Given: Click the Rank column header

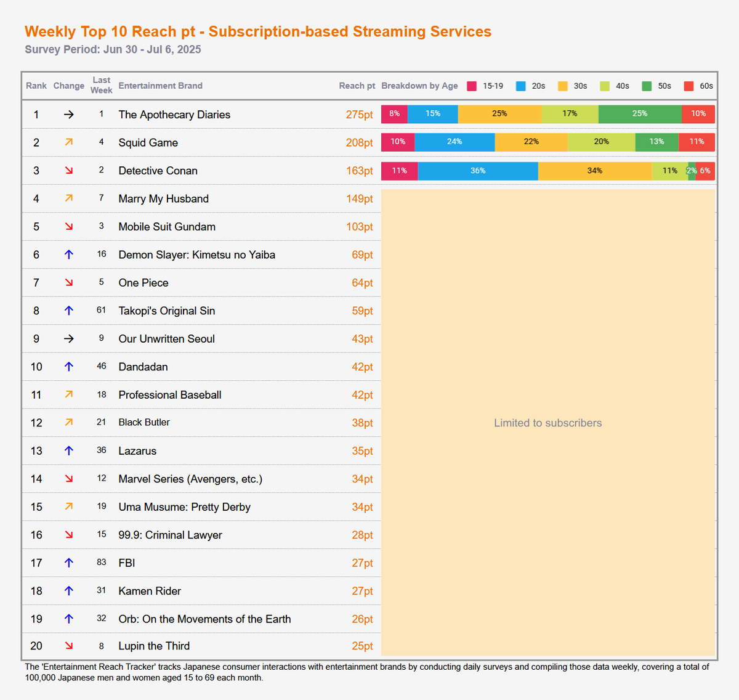Looking at the screenshot, I should [36, 86].
